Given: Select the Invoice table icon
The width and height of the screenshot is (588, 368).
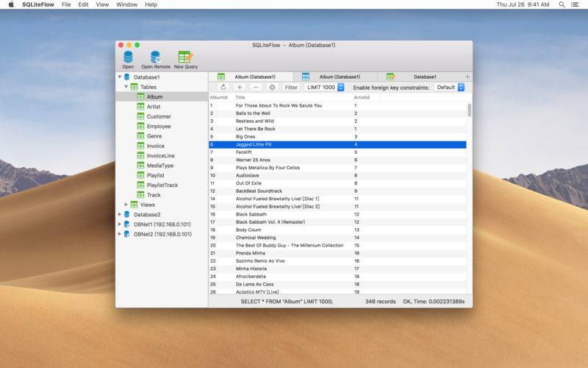Looking at the screenshot, I should [x=140, y=146].
